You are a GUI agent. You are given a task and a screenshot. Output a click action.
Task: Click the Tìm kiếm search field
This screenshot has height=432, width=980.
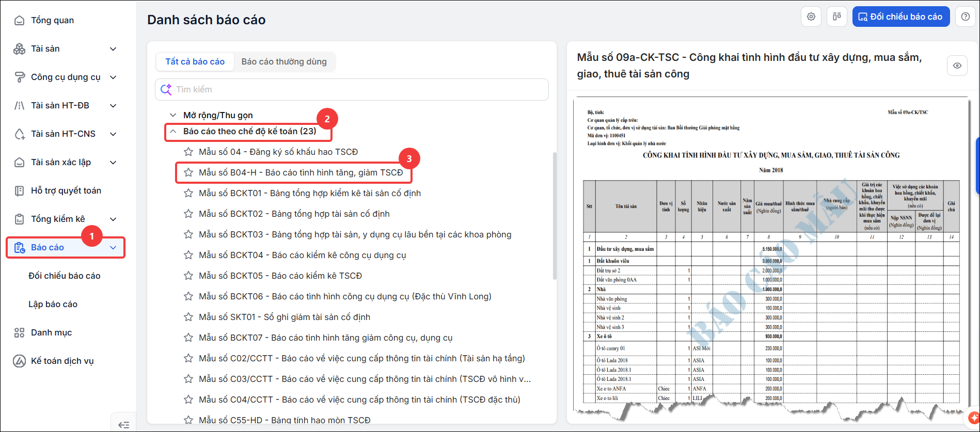(352, 89)
